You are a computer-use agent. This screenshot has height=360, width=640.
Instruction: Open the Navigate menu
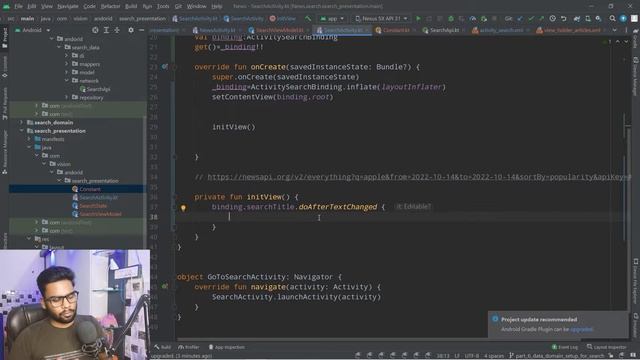(x=68, y=6)
